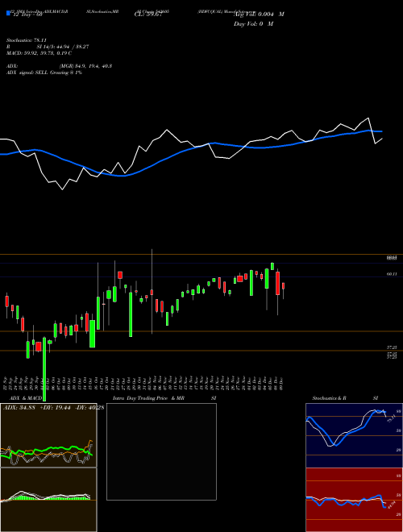Click the last red candlestick on chart
The width and height of the screenshot is (403, 532).
tap(283, 286)
